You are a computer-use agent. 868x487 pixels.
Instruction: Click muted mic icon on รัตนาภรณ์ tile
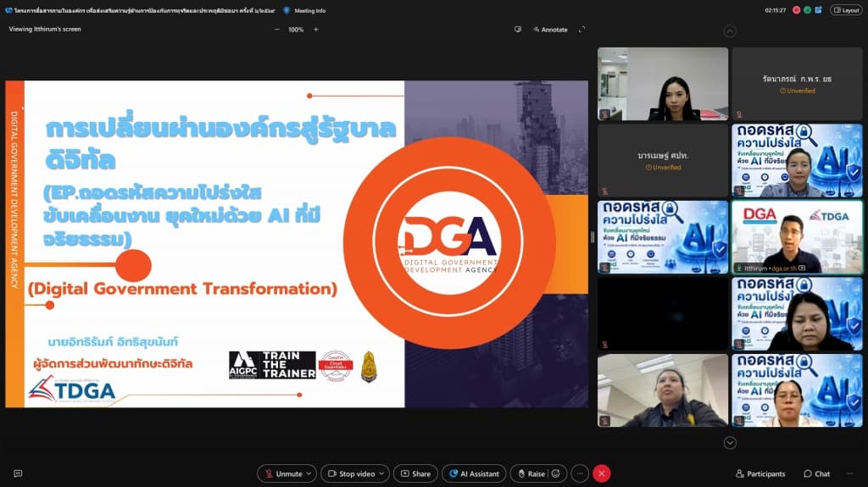(738, 114)
